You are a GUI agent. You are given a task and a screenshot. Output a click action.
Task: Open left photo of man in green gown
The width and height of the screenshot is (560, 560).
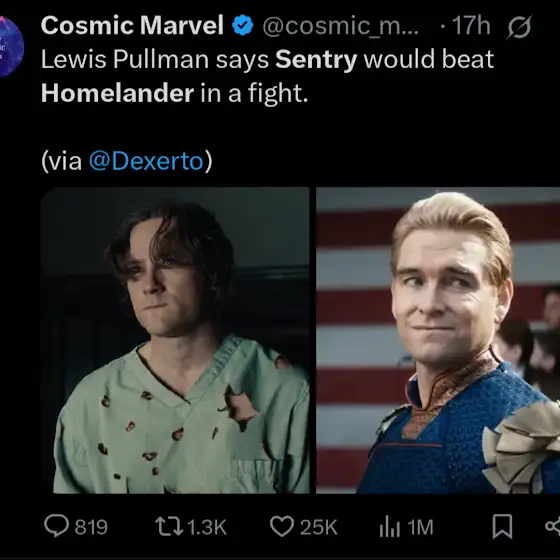[175, 340]
